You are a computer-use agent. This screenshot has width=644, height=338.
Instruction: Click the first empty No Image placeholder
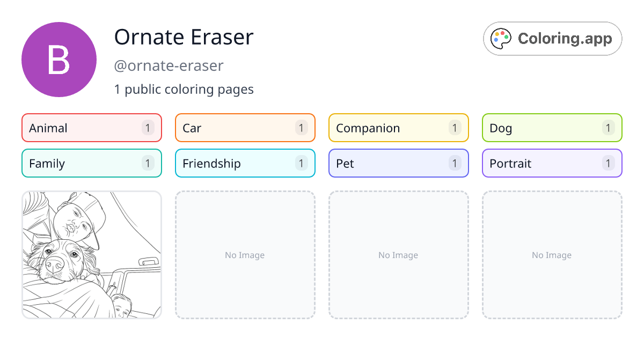(245, 255)
